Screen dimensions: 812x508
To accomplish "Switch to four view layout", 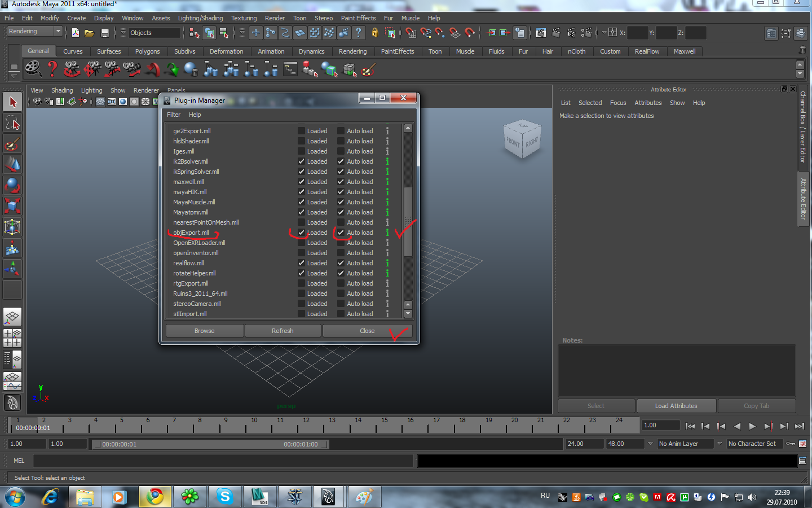I will click(x=12, y=338).
